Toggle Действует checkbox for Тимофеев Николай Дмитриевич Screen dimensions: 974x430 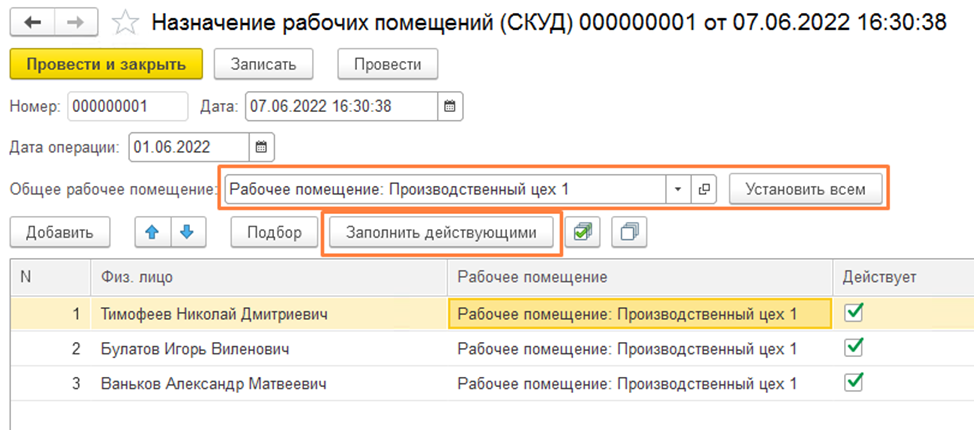(854, 313)
